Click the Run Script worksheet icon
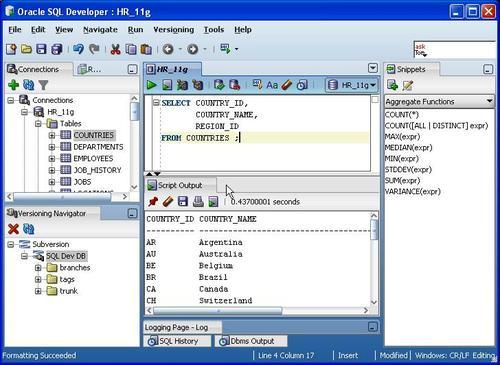 [167, 85]
